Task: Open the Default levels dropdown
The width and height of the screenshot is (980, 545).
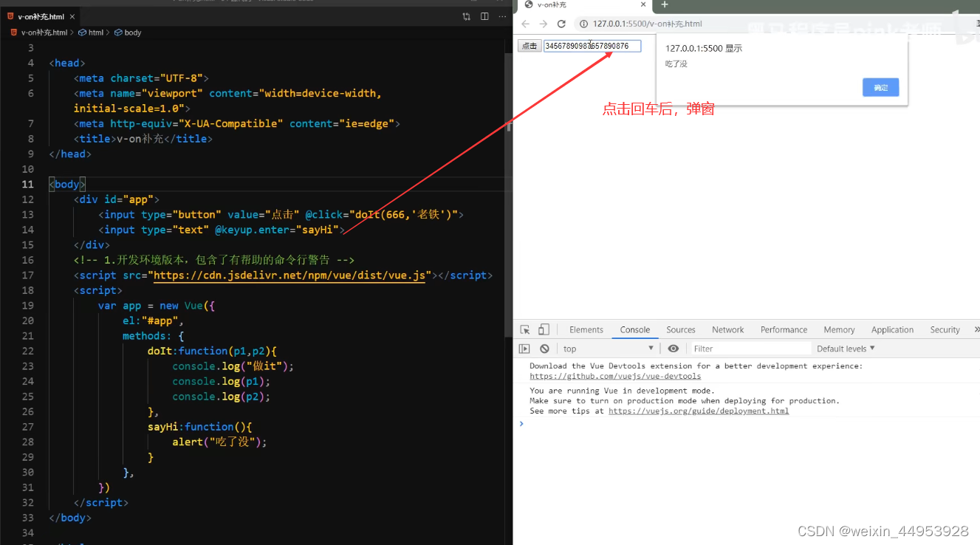Action: pos(846,349)
